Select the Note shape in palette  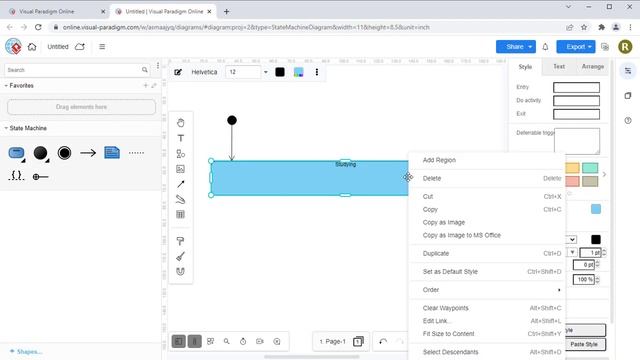pos(112,153)
